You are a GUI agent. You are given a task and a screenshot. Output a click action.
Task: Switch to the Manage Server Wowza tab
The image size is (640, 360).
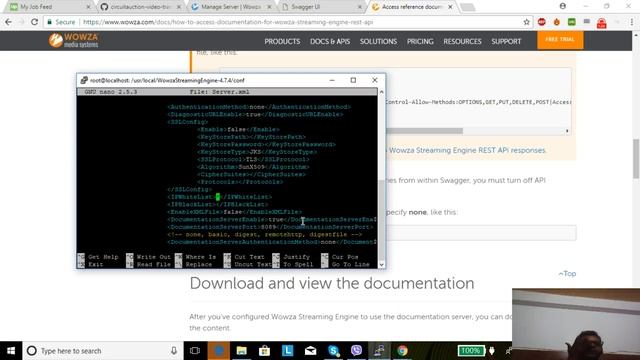point(231,7)
